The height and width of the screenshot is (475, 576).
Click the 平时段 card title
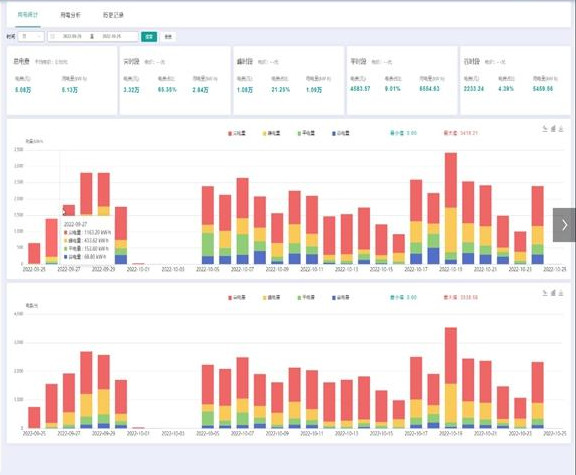[358, 61]
